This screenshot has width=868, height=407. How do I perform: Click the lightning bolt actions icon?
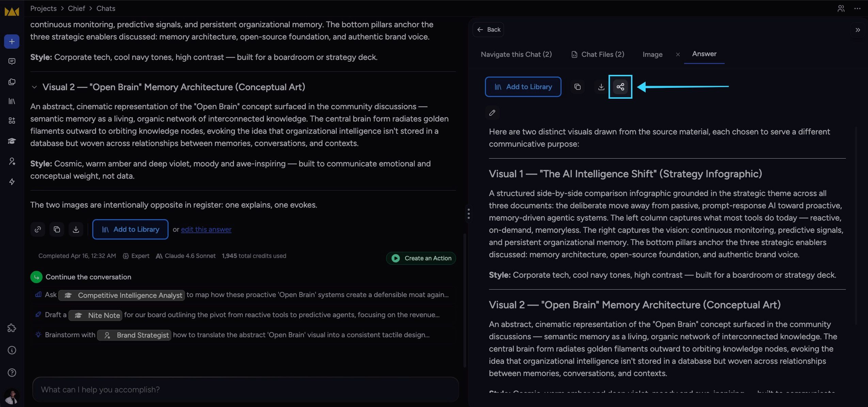(12, 182)
